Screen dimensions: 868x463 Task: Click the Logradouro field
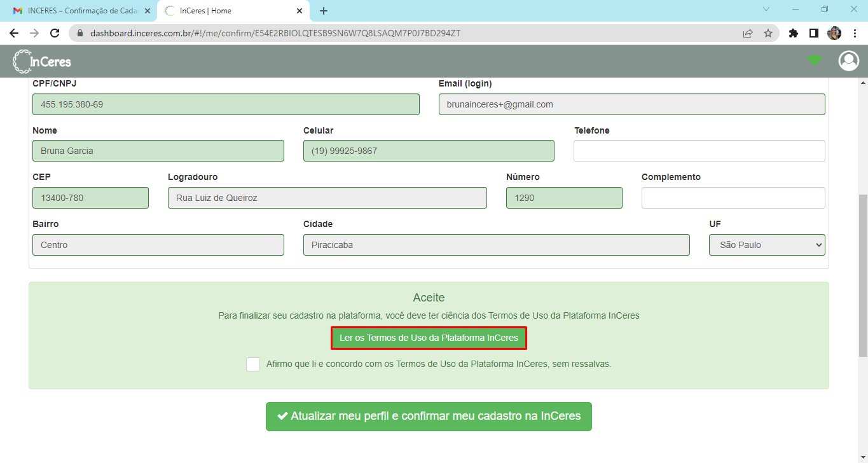(327, 198)
